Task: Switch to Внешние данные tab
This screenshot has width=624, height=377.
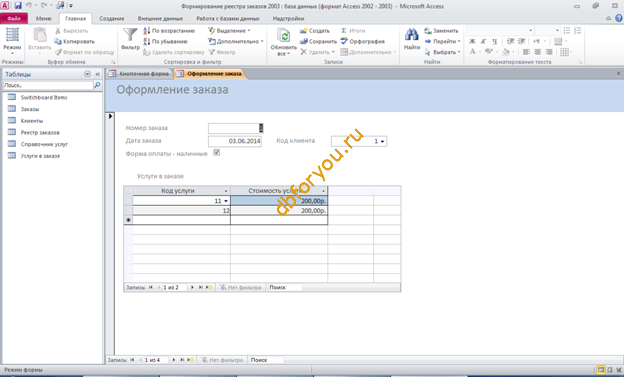Action: point(160,18)
